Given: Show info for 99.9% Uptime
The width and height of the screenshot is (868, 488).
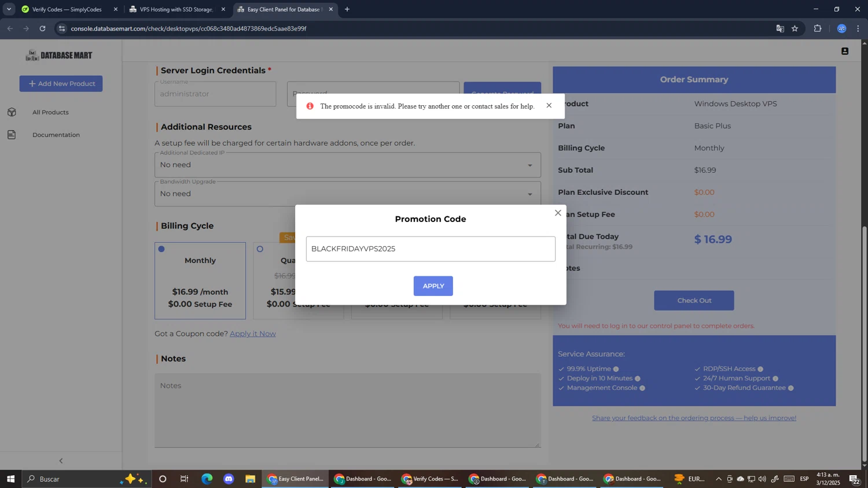Looking at the screenshot, I should (616, 369).
